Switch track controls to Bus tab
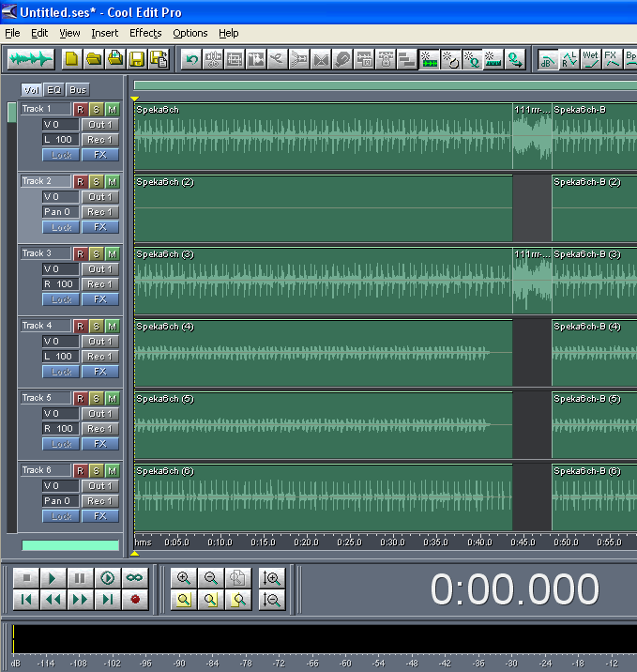Viewport: 637px width, 672px height. coord(78,90)
